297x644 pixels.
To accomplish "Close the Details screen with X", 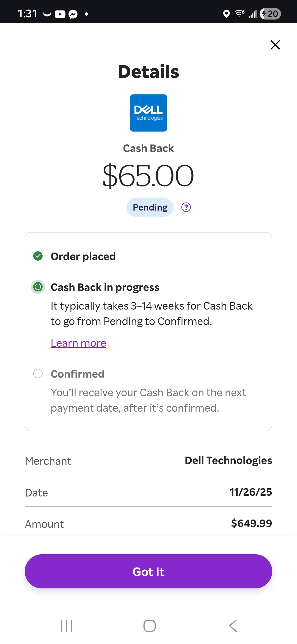I will coord(275,45).
